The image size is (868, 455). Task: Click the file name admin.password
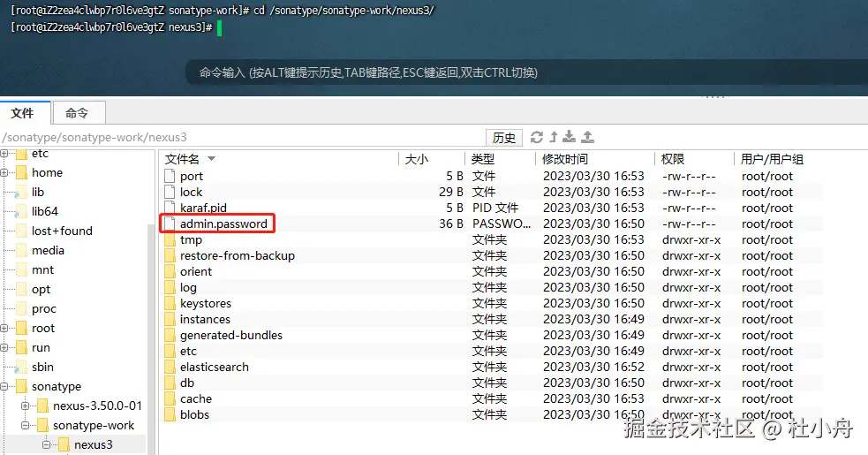coord(223,224)
